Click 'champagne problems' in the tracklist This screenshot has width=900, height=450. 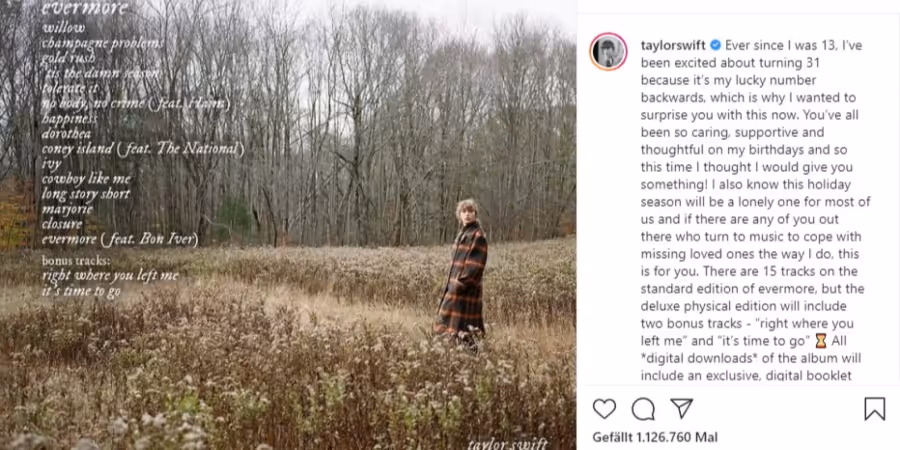[x=102, y=43]
